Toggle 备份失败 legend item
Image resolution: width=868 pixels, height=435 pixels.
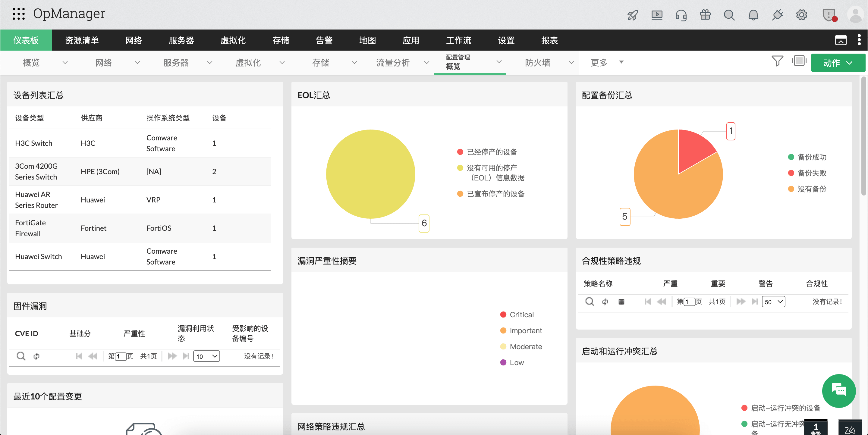pyautogui.click(x=807, y=173)
